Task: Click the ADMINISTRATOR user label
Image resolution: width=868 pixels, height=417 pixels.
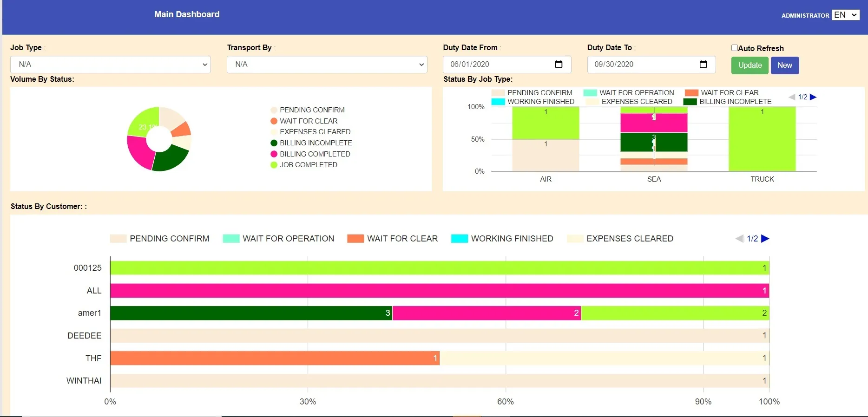Action: tap(805, 16)
